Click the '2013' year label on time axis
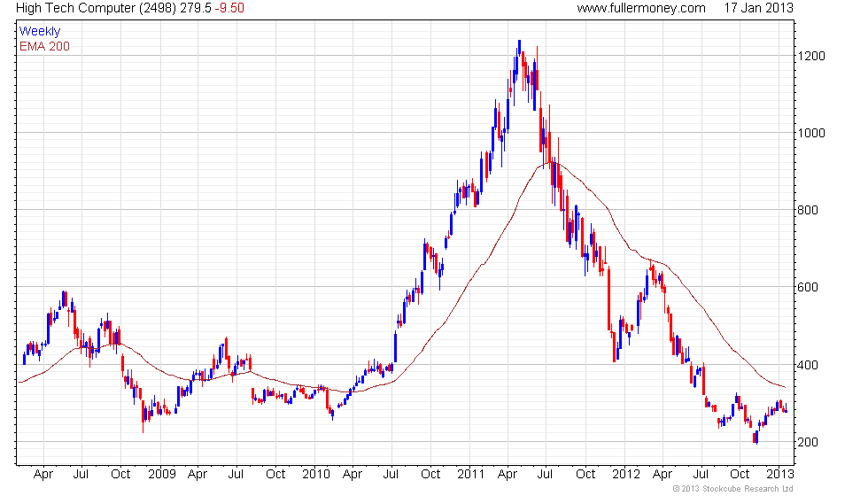The width and height of the screenshot is (868, 496). [x=780, y=475]
